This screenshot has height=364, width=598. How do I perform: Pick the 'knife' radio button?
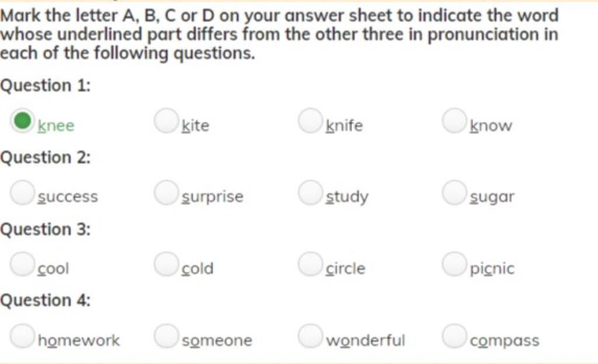tap(310, 121)
